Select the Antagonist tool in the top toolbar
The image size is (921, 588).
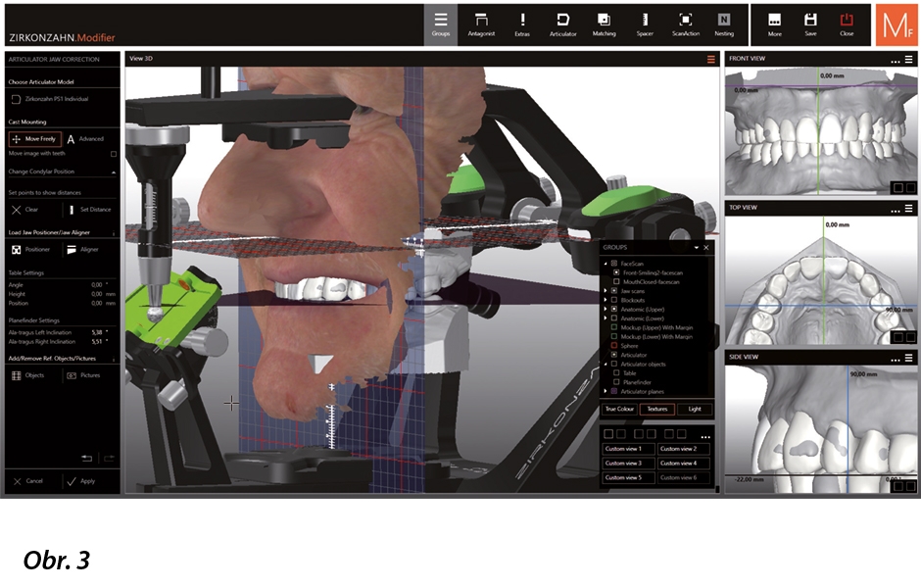(x=481, y=25)
